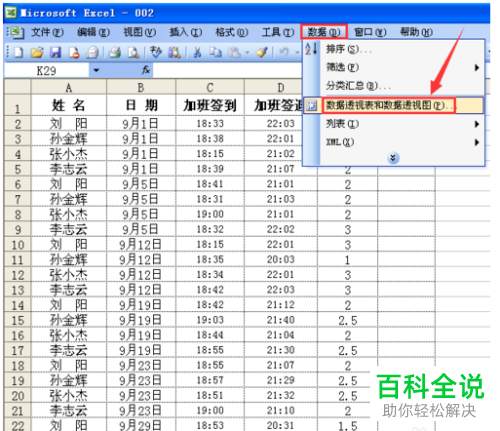Click cell 18:33 in row 2
This screenshot has width=500, height=431.
coord(210,124)
